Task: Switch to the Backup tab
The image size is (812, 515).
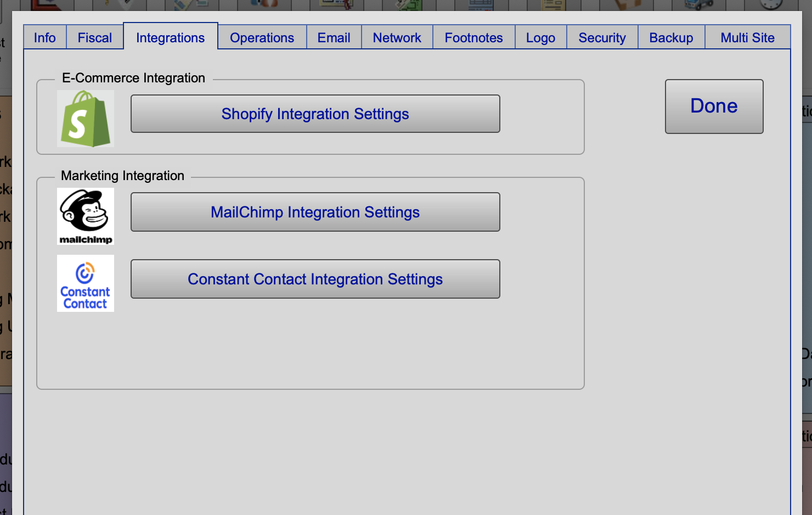Action: click(x=671, y=38)
